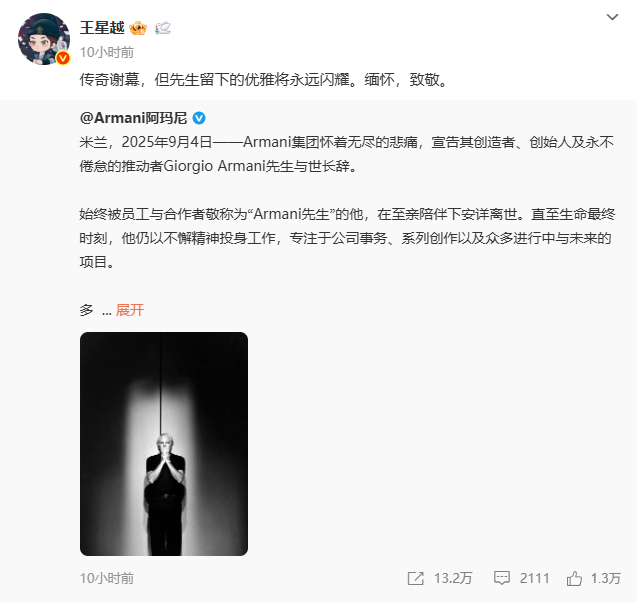Open the black and white portrait thumbnail

(164, 444)
